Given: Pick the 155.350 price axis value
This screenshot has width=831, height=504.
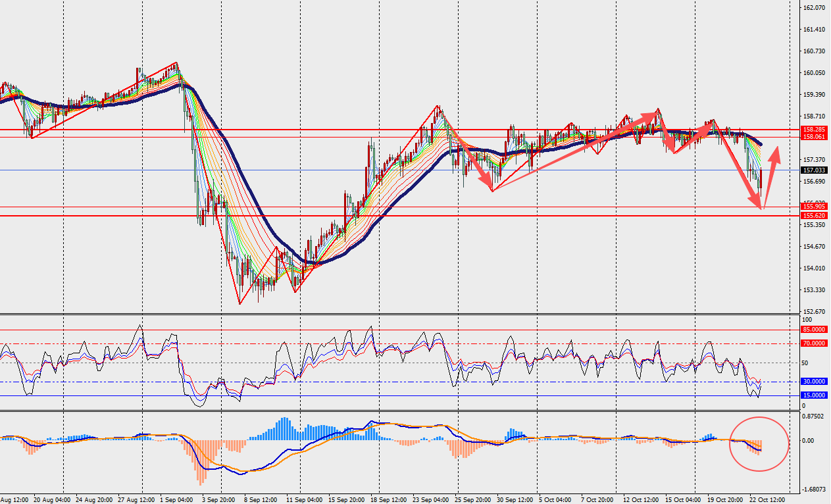Looking at the screenshot, I should (815, 225).
